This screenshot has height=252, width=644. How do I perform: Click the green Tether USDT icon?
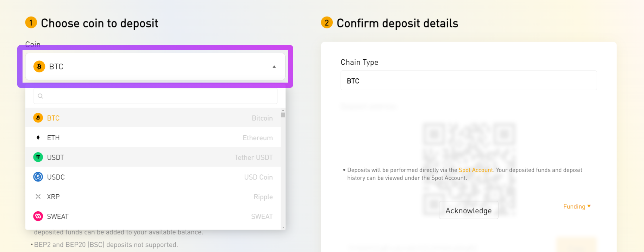pyautogui.click(x=38, y=157)
